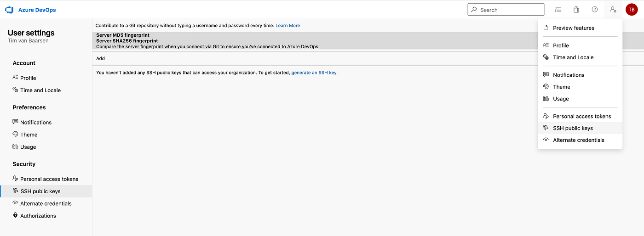Open the generate an SSH key link
Screen dimensions: 644x236
[314, 73]
